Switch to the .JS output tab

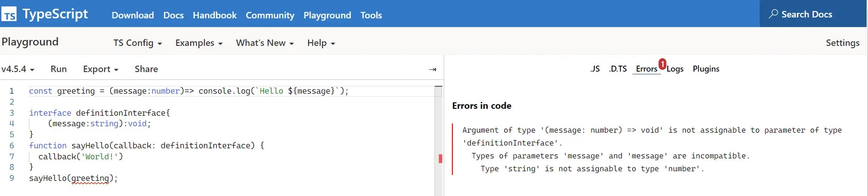(x=595, y=69)
